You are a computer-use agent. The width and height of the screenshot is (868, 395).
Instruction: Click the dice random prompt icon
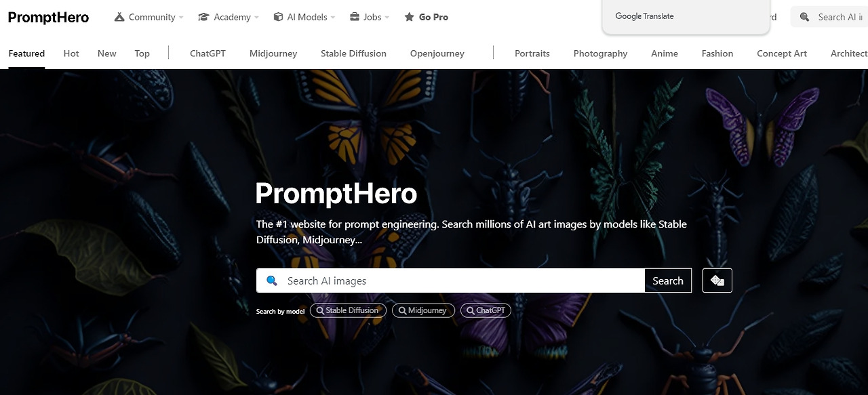(x=717, y=280)
